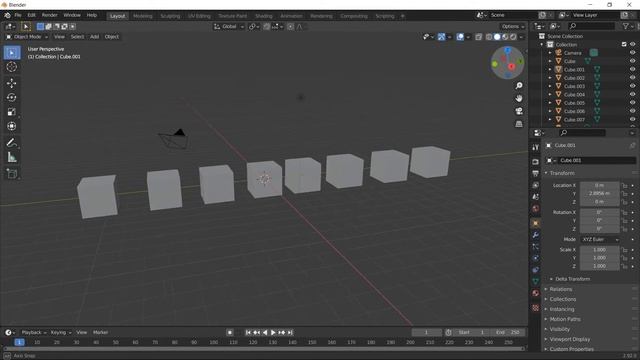Open the Options dropdown in viewport header
The height and width of the screenshot is (360, 640).
(513, 27)
